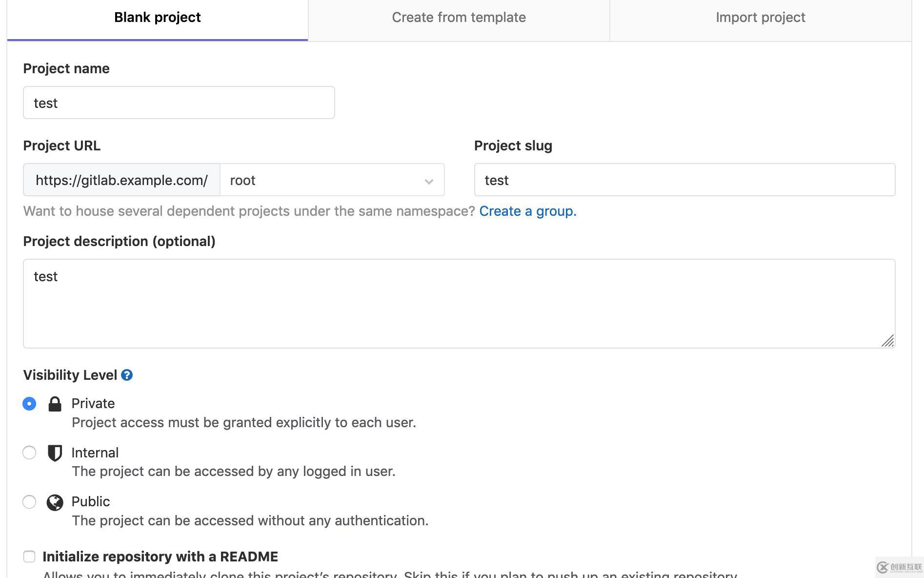Open the Create from template tab
Viewport: 924px width, 578px height.
459,18
